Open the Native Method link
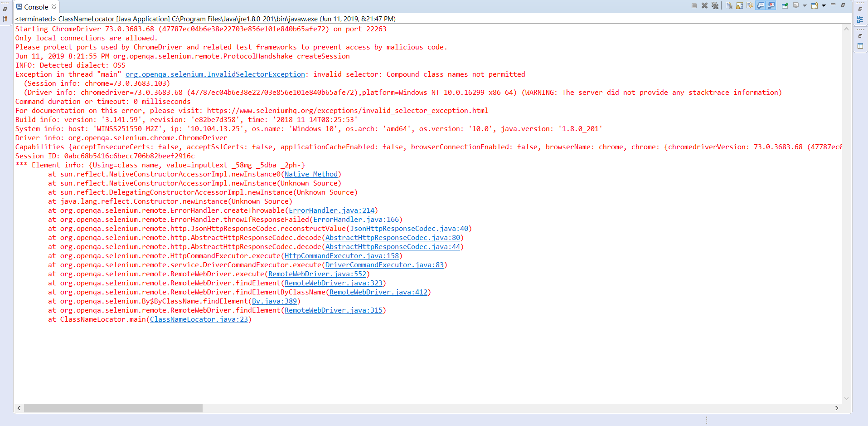Image resolution: width=868 pixels, height=426 pixels. [x=311, y=174]
